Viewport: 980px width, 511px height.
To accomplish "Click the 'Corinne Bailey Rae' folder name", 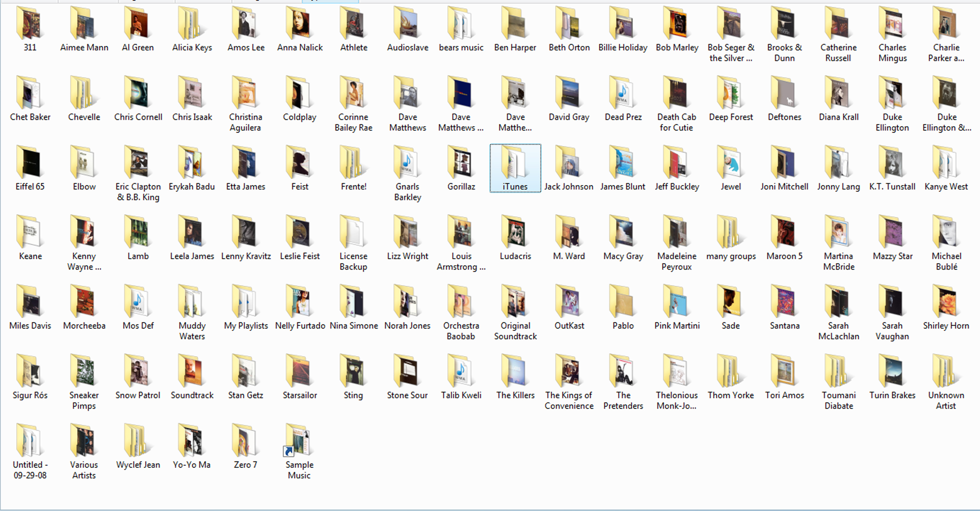I will pos(353,122).
